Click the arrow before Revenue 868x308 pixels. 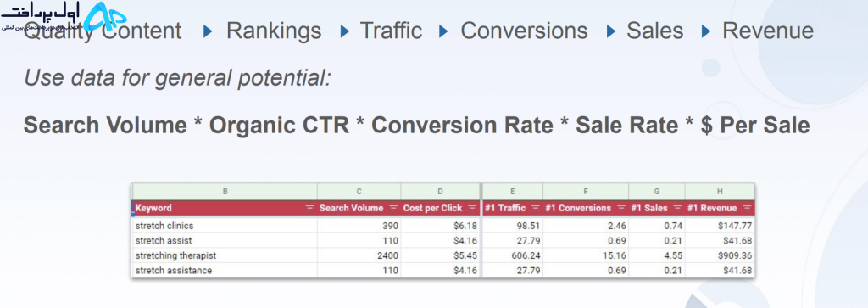tap(706, 31)
